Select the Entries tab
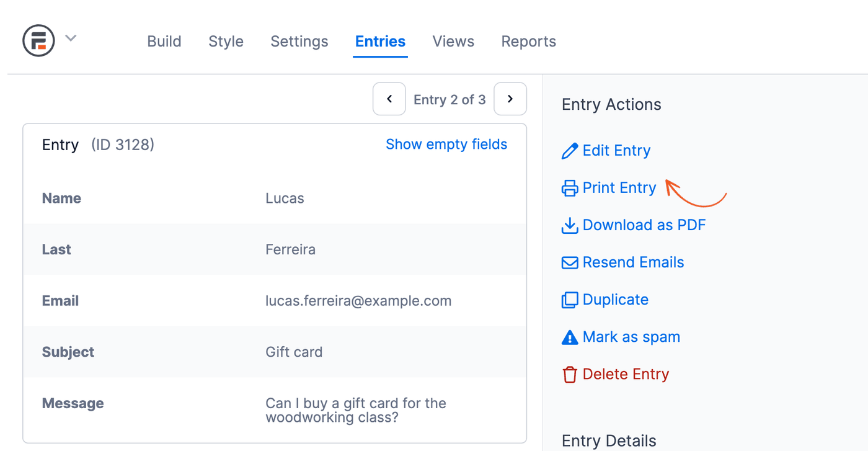 [380, 42]
